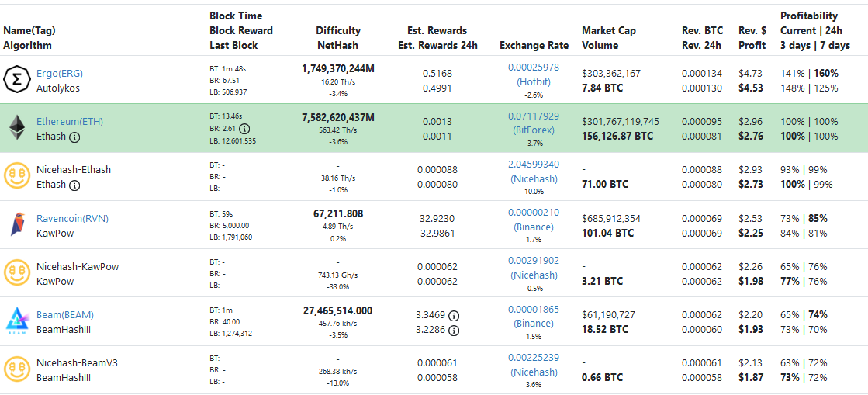Click the Ergo Hotbit exchange rate link
The width and height of the screenshot is (868, 395).
click(x=534, y=80)
